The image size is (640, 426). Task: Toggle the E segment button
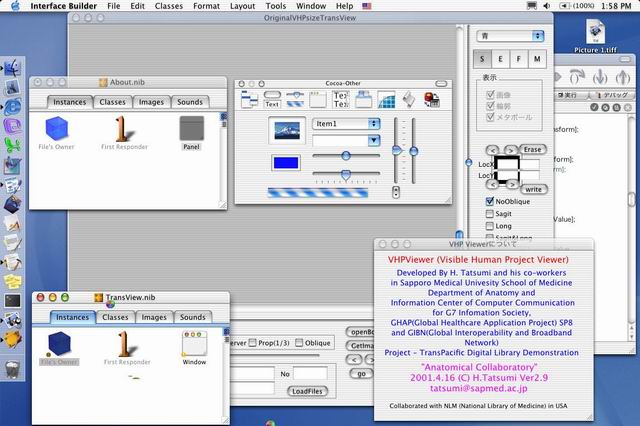pyautogui.click(x=500, y=59)
